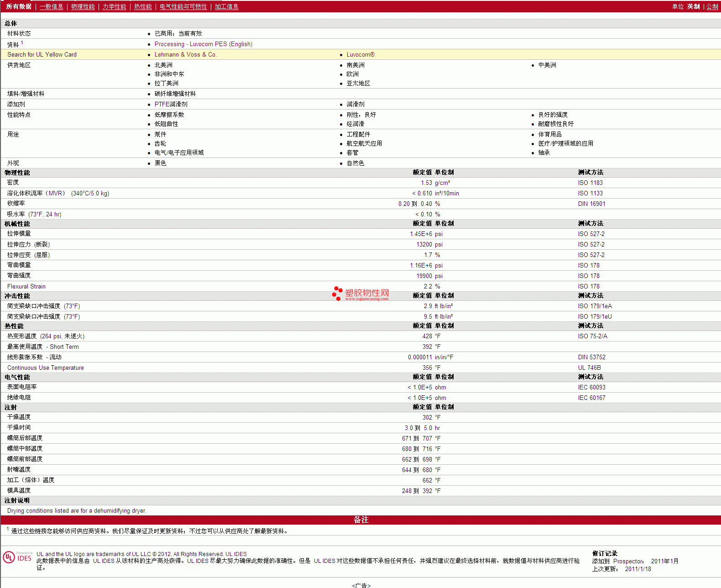Open the 力学性能 tab
Viewport: 721px width, 588px height.
114,6
